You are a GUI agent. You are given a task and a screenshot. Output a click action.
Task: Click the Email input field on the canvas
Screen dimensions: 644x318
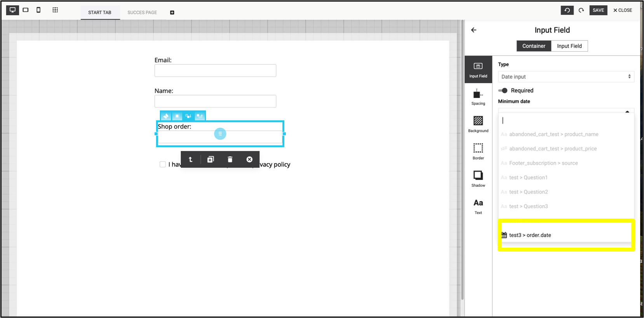(x=215, y=70)
